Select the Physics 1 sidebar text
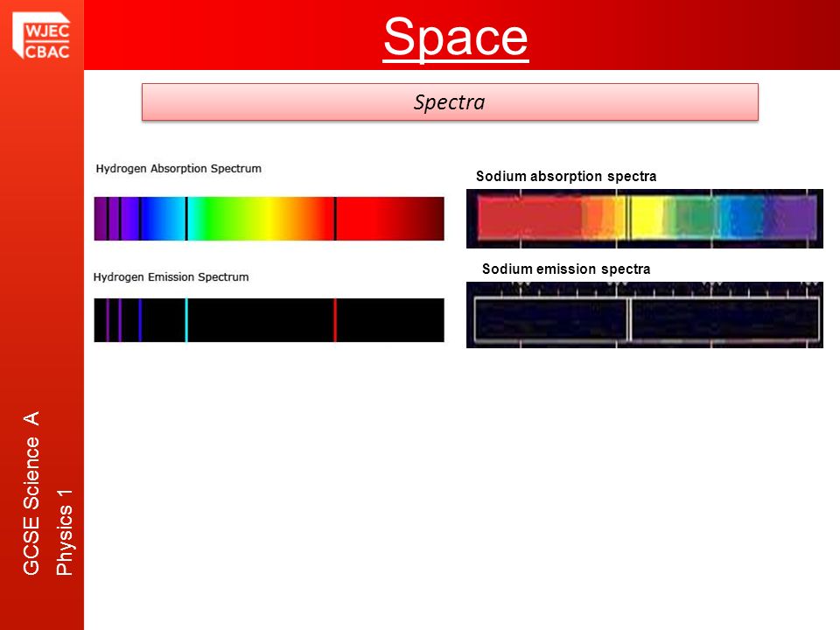Image resolution: width=840 pixels, height=630 pixels. tap(64, 532)
